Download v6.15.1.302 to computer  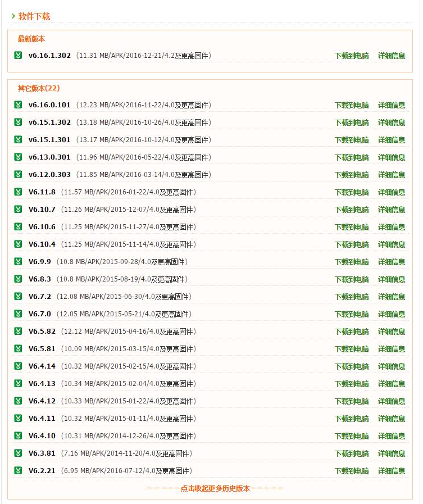352,122
